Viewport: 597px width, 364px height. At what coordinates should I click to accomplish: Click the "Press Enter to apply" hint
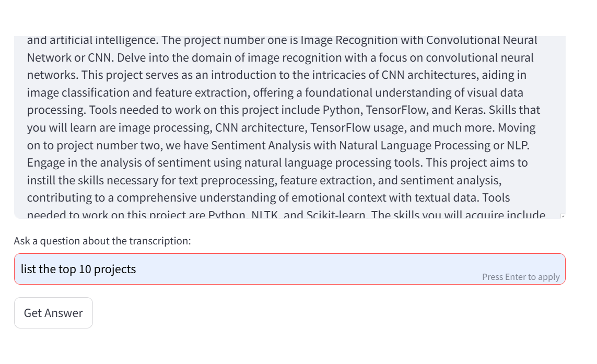point(521,277)
